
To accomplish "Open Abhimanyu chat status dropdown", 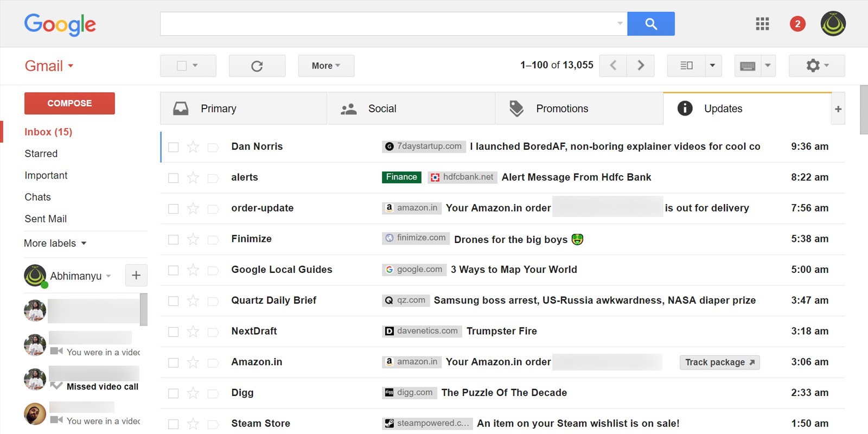I will click(x=108, y=276).
